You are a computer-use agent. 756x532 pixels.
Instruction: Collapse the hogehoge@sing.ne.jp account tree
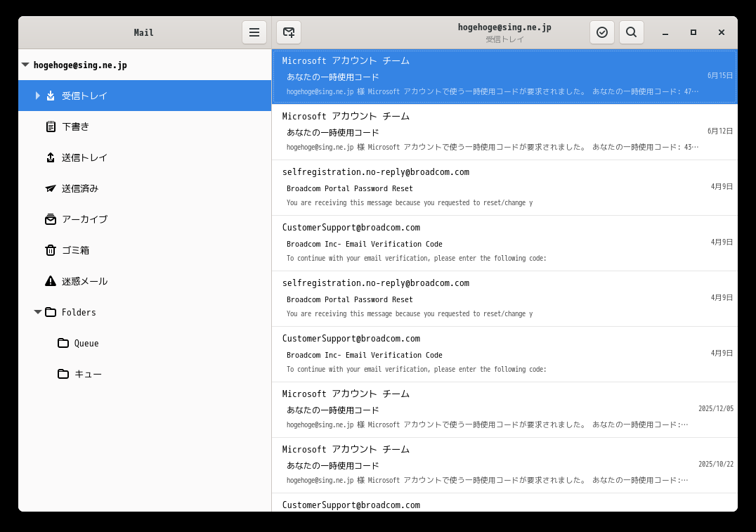[25, 65]
